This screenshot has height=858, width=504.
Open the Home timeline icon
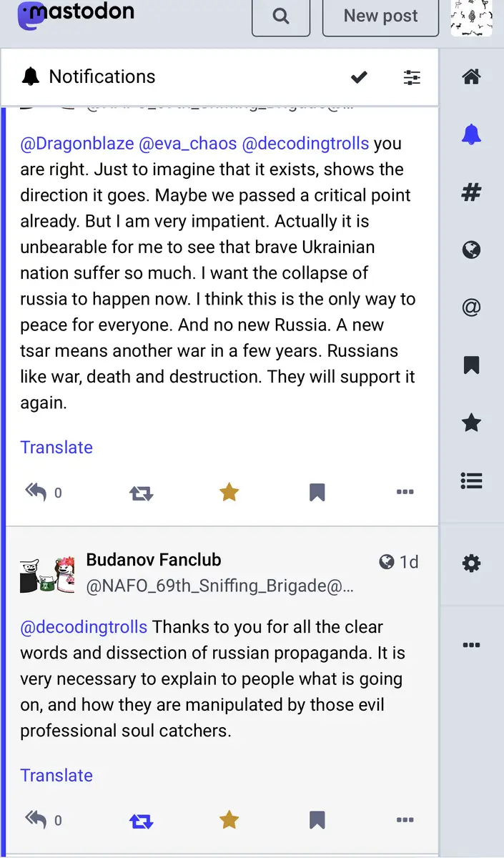pos(471,77)
